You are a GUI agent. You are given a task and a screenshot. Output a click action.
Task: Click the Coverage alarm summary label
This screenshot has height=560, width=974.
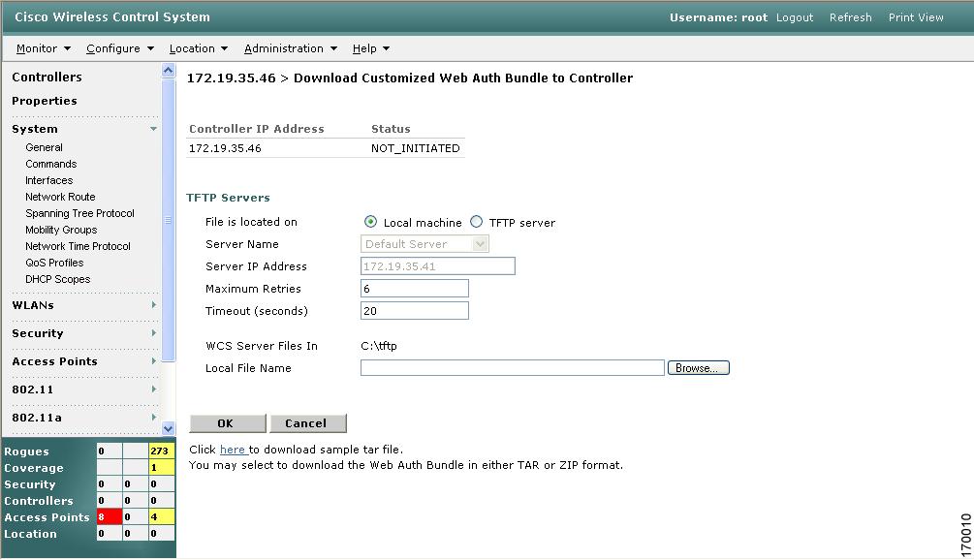[34, 468]
